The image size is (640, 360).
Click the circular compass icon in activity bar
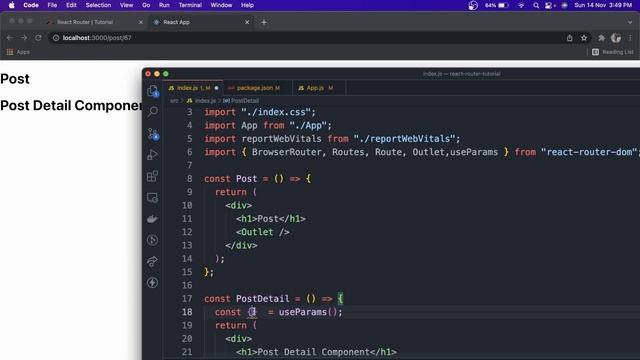152,240
